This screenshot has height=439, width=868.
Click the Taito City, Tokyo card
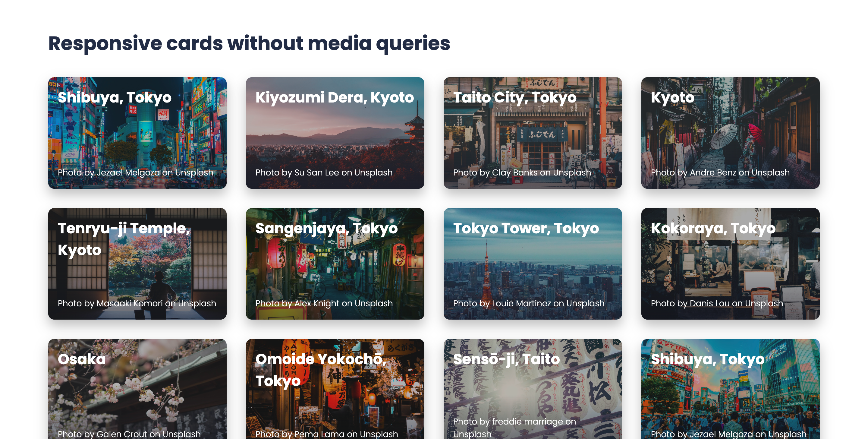tap(532, 133)
